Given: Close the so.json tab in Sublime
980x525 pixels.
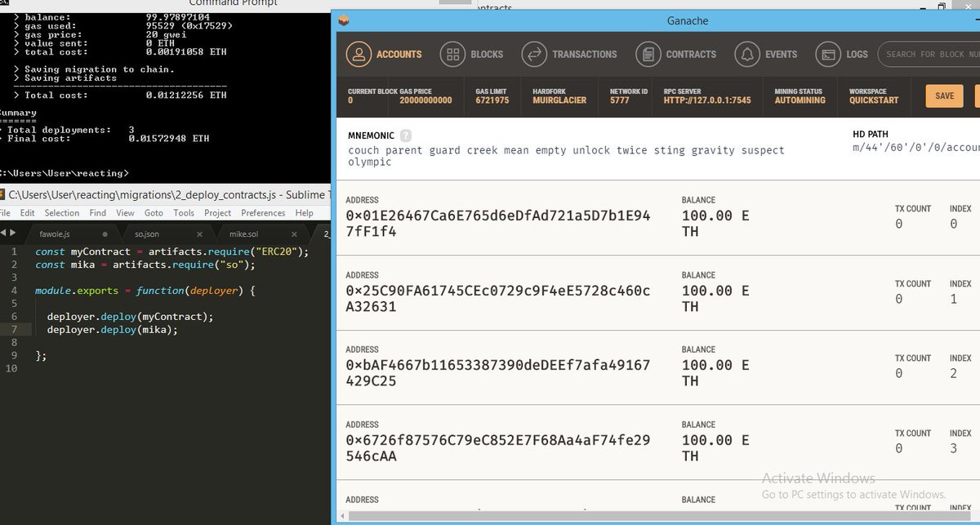Looking at the screenshot, I should [199, 234].
